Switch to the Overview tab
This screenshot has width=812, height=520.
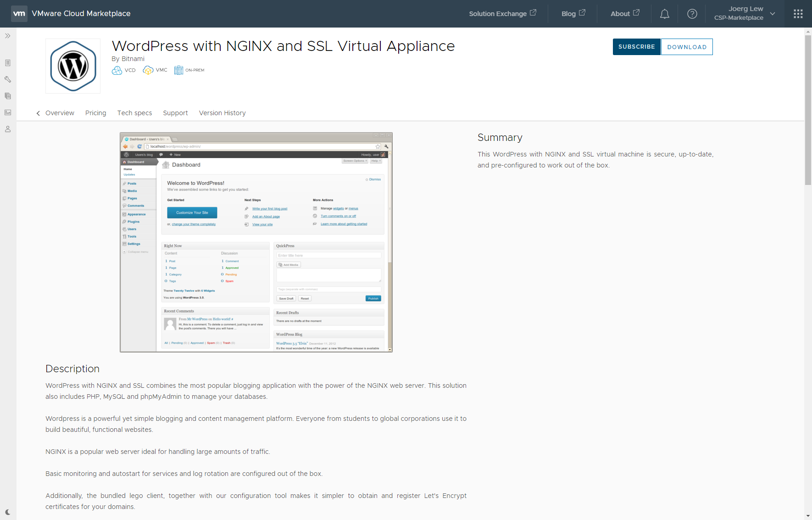click(x=60, y=113)
